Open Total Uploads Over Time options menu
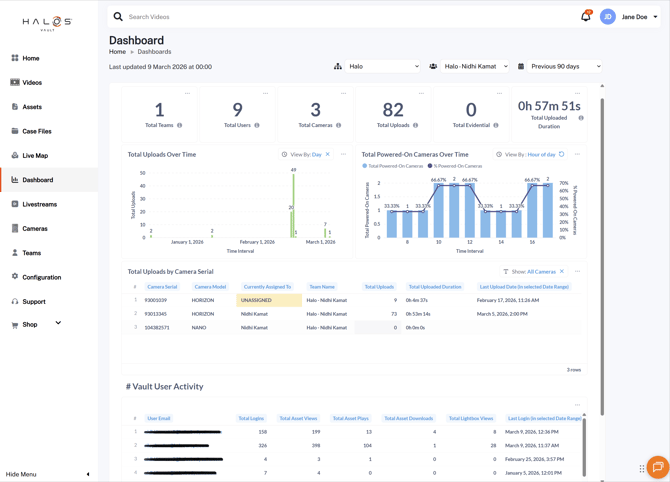The image size is (670, 482). coord(343,155)
